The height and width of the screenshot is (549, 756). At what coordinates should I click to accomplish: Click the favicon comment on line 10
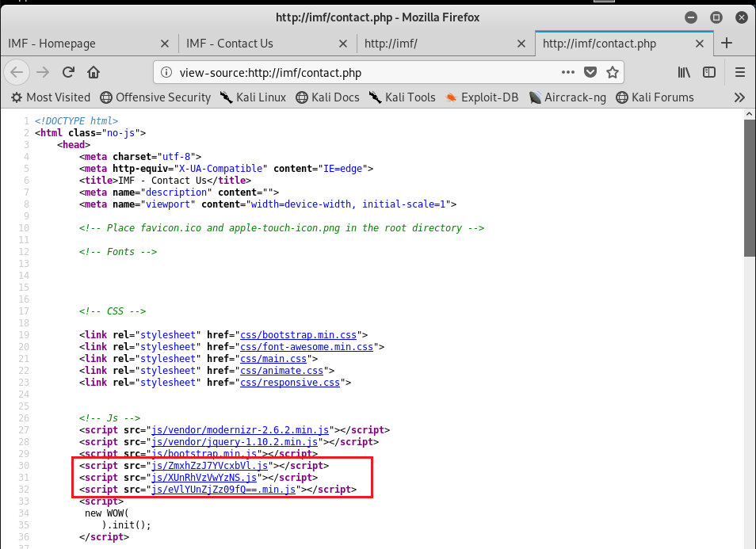tap(281, 228)
